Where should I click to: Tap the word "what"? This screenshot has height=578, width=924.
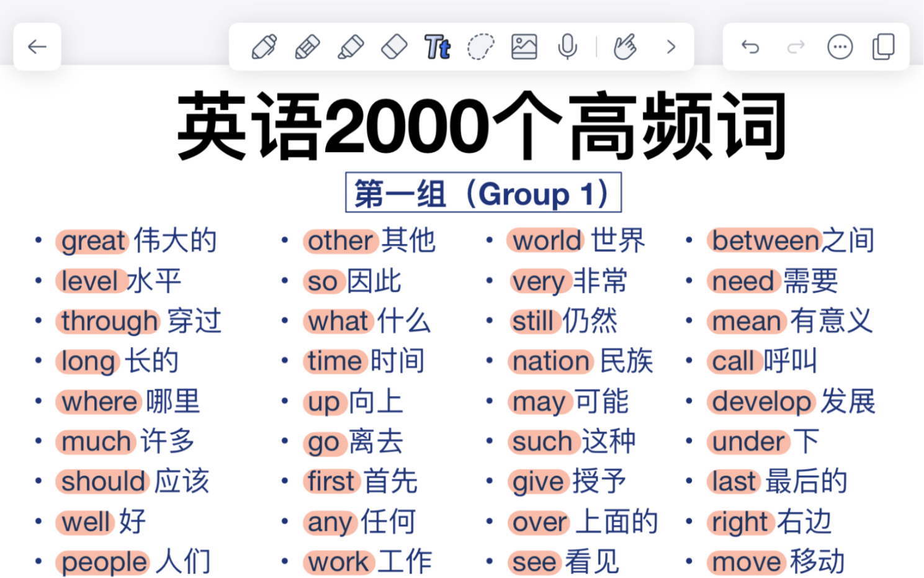pyautogui.click(x=338, y=322)
